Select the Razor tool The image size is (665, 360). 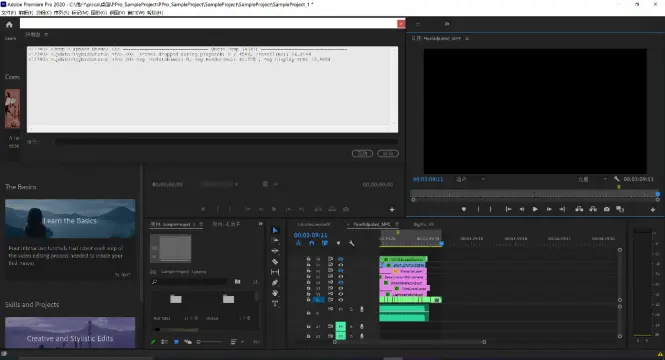[275, 262]
